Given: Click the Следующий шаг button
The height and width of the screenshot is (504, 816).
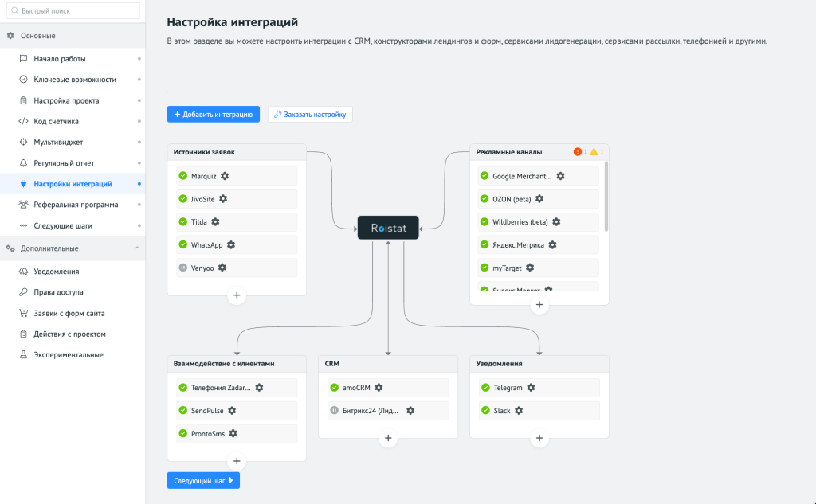Looking at the screenshot, I should 202,479.
